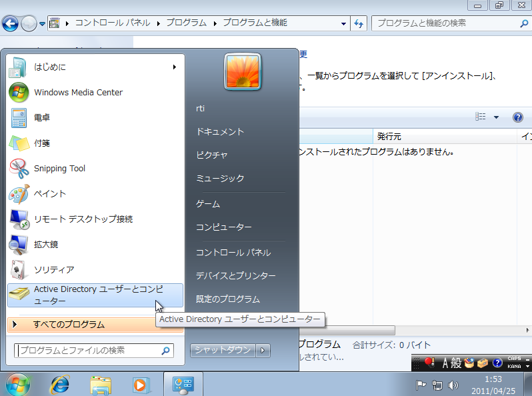The width and height of the screenshot is (532, 396).
Task: Open コントロール パネル from Start menu
Action: (x=233, y=253)
